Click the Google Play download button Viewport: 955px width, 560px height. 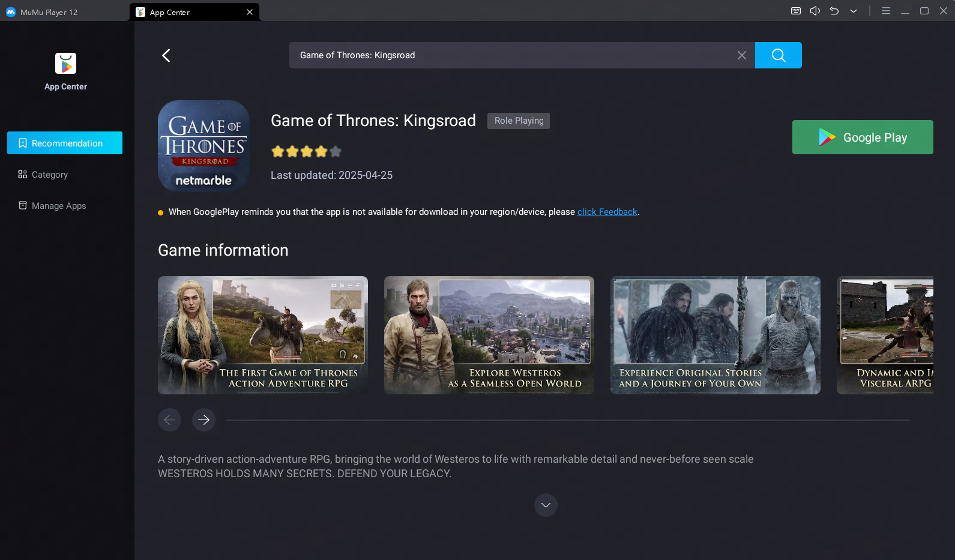pyautogui.click(x=863, y=137)
